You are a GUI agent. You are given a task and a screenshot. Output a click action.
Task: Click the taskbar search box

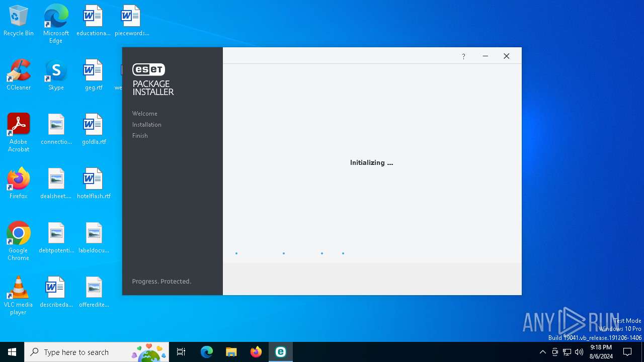point(97,352)
